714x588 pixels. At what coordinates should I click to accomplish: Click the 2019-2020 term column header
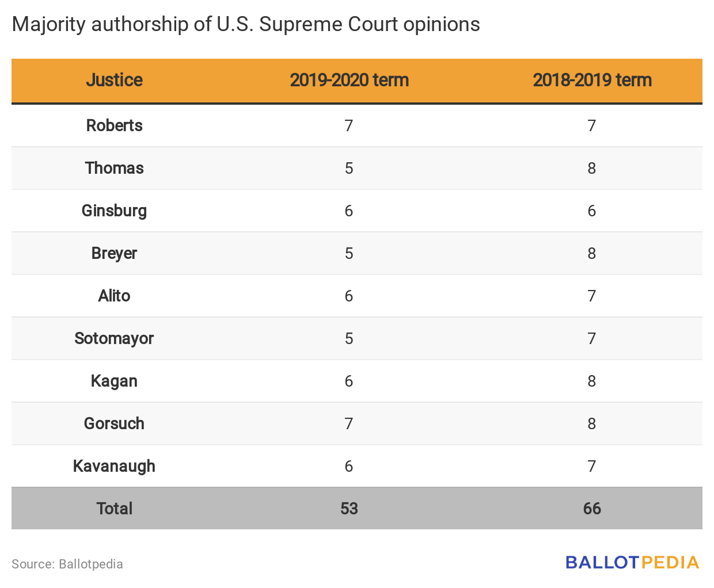click(349, 80)
